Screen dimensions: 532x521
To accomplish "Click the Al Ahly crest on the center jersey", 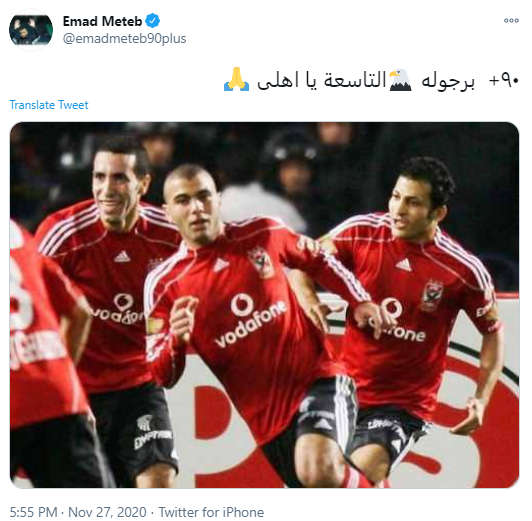I will click(261, 262).
